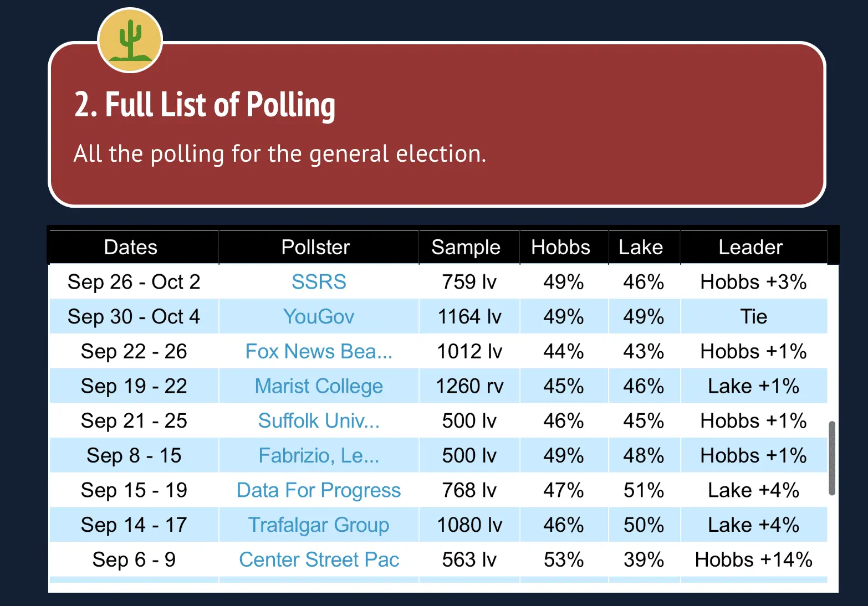Click the Pollster column header

(x=315, y=247)
